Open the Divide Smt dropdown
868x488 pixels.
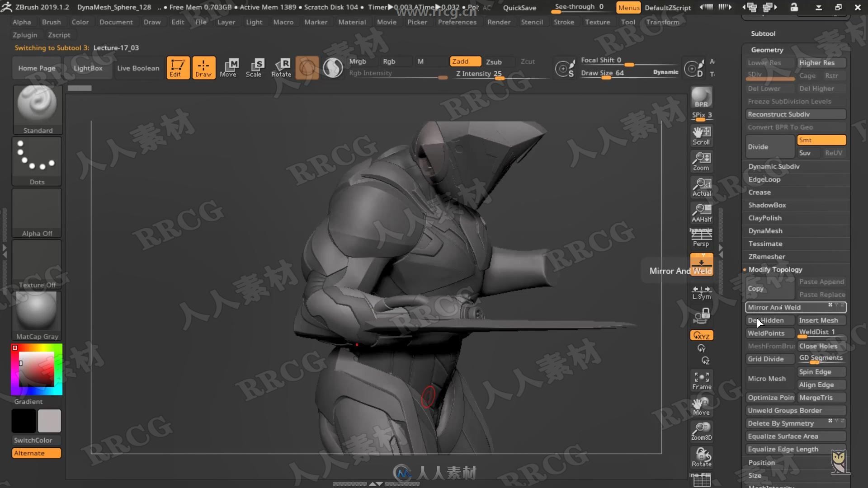pyautogui.click(x=821, y=140)
